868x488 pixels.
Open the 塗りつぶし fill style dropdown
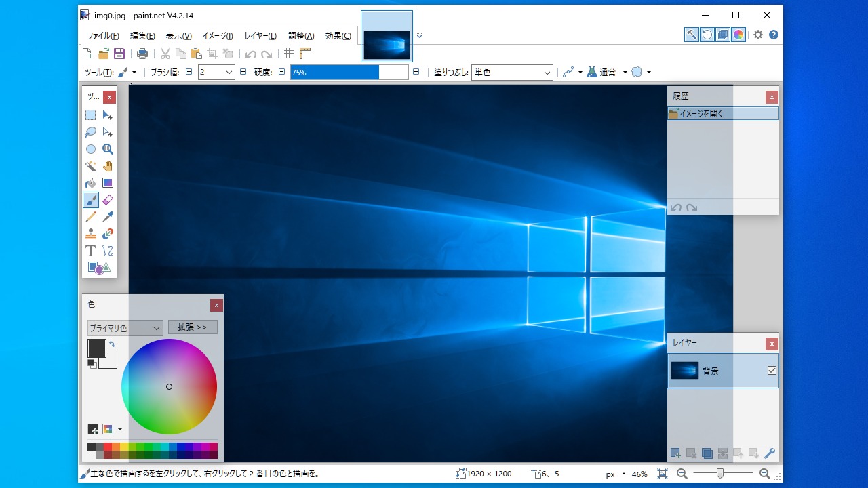tap(512, 72)
